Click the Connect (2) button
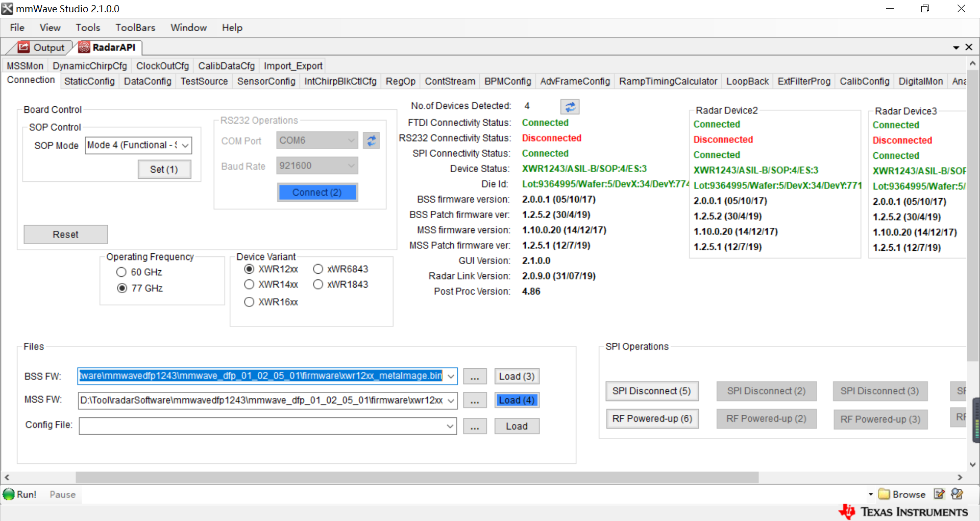Viewport: 980px width, 521px height. pyautogui.click(x=317, y=193)
